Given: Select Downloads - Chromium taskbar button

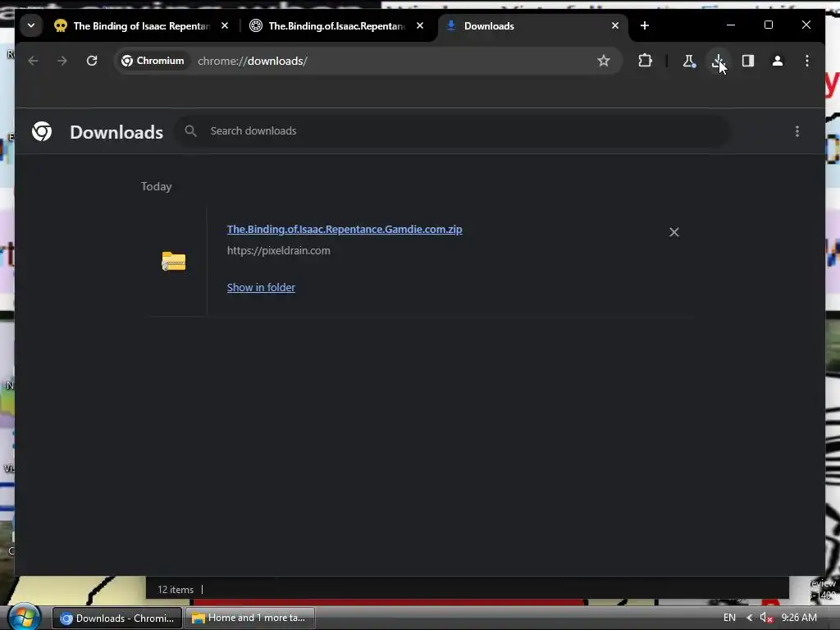Looking at the screenshot, I should [x=117, y=619].
